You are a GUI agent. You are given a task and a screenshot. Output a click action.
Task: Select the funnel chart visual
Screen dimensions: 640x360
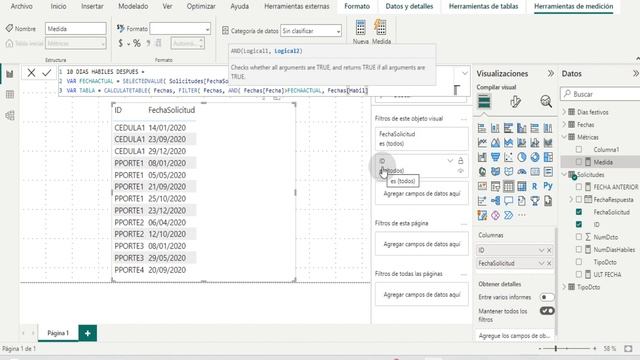(x=495, y=157)
